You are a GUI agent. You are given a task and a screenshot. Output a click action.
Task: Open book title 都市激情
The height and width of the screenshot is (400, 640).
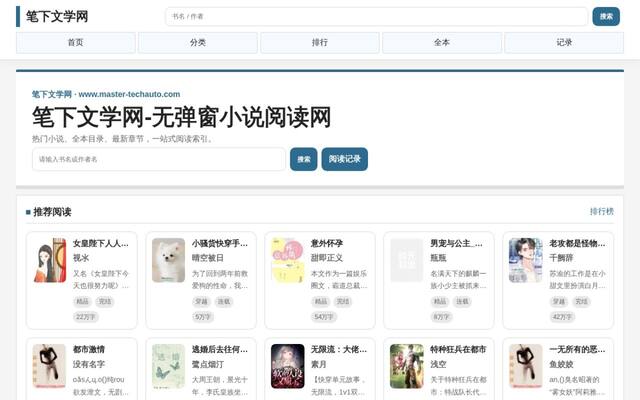[89, 349]
